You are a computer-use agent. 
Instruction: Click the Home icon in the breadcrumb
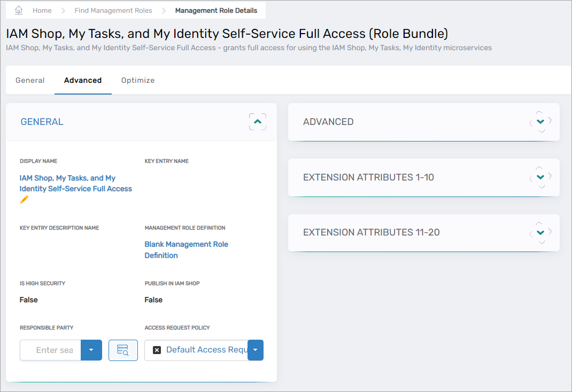point(19,10)
